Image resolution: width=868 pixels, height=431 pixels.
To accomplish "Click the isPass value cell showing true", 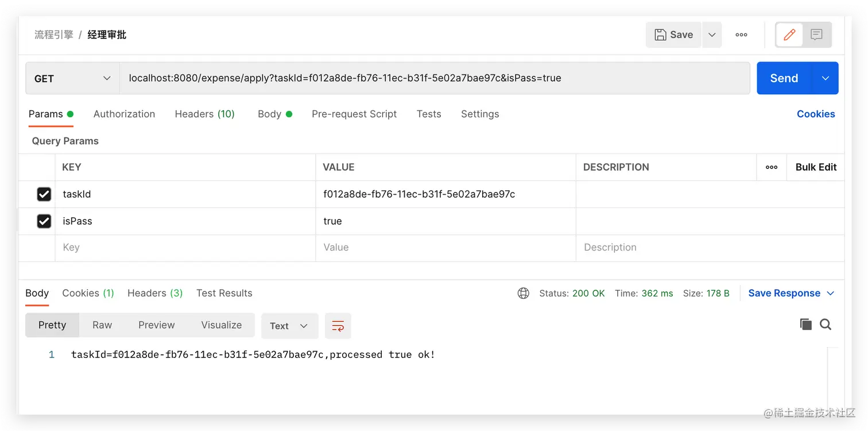I will (x=445, y=221).
